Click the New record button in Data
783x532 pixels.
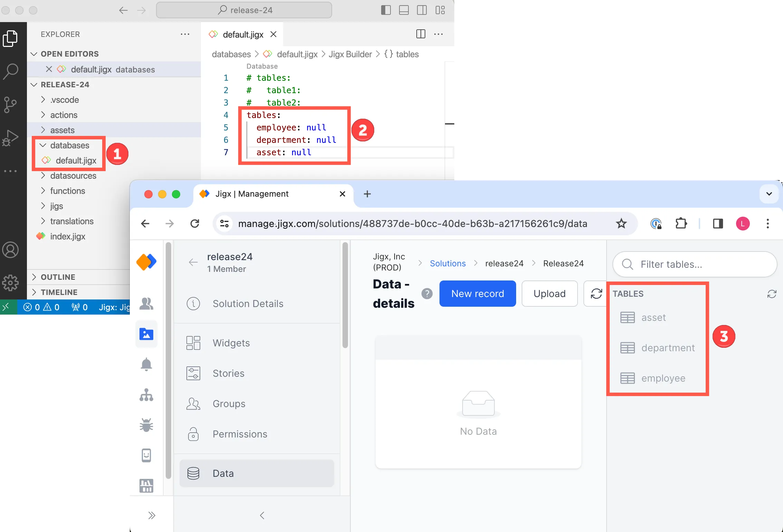tap(477, 293)
